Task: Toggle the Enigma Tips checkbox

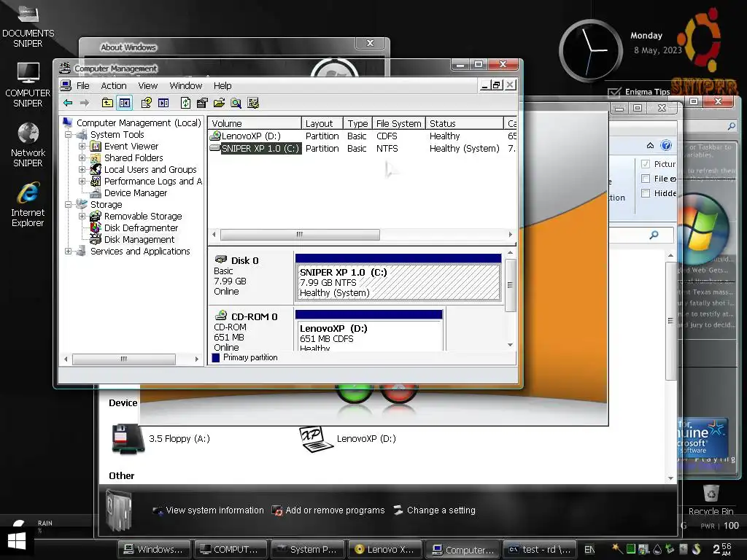Action: tap(614, 92)
